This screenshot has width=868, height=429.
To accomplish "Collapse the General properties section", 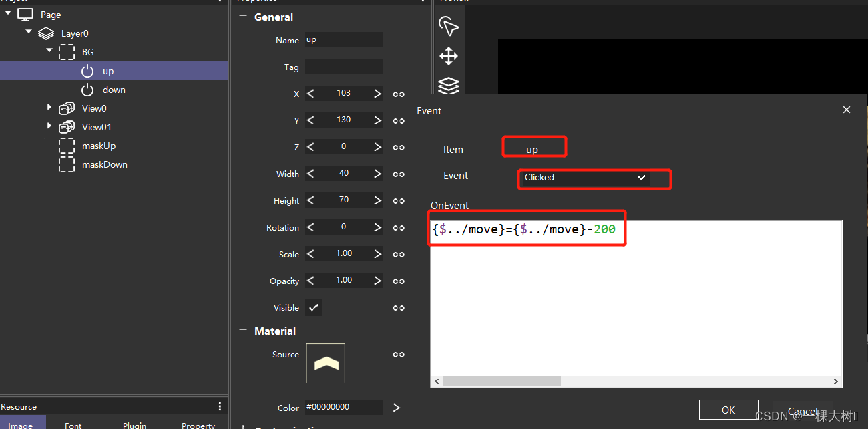I will (x=242, y=17).
